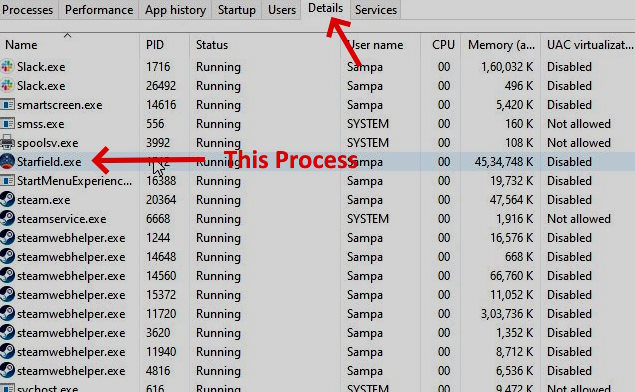Image resolution: width=635 pixels, height=392 pixels.
Task: Select the smartscreen.exe process name
Action: [x=60, y=105]
